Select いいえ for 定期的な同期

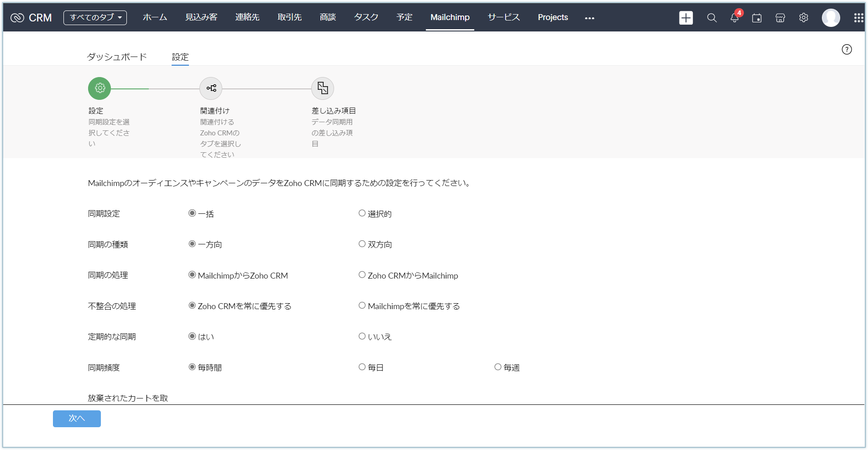pyautogui.click(x=362, y=336)
